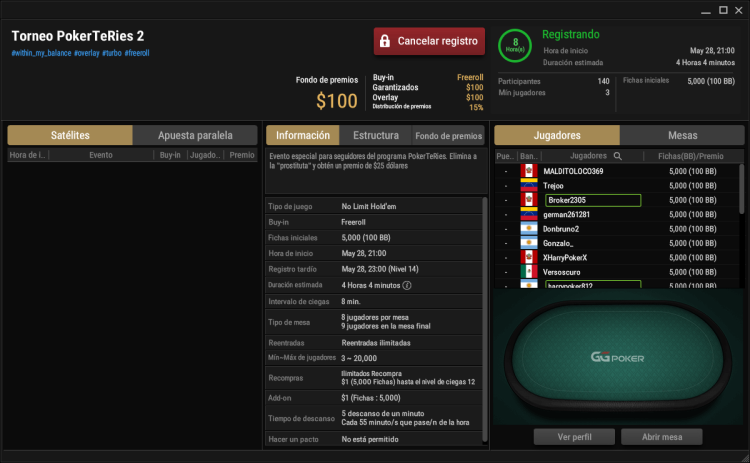Image resolution: width=750 pixels, height=463 pixels.
Task: Click the green 8 Hora(s) countdown circle
Action: pyautogui.click(x=515, y=46)
